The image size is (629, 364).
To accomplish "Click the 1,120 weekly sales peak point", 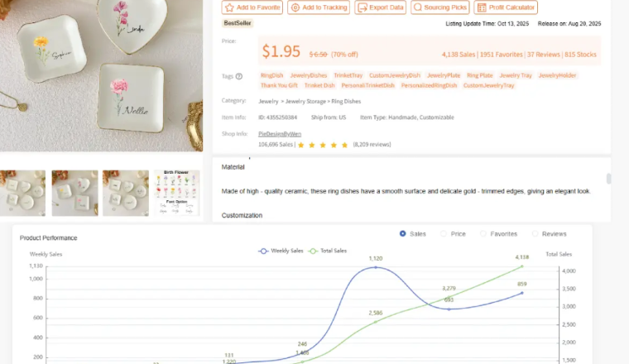I will pos(376,267).
